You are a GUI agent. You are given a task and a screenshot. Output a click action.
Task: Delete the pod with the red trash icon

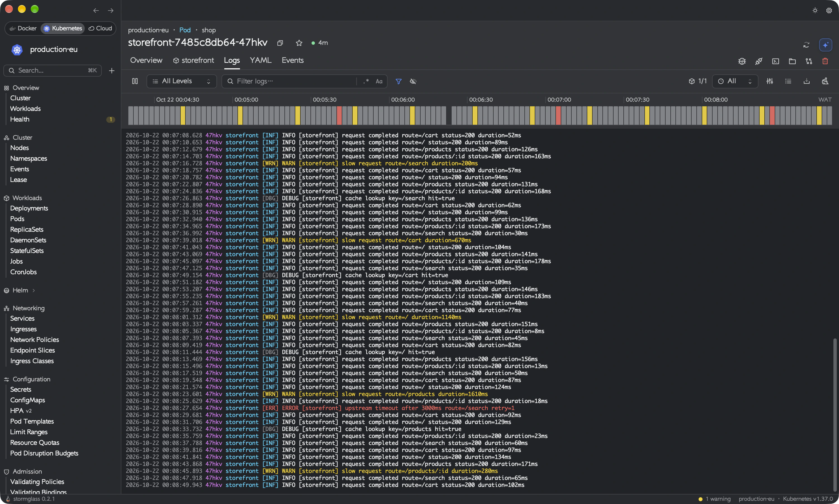[x=825, y=61]
